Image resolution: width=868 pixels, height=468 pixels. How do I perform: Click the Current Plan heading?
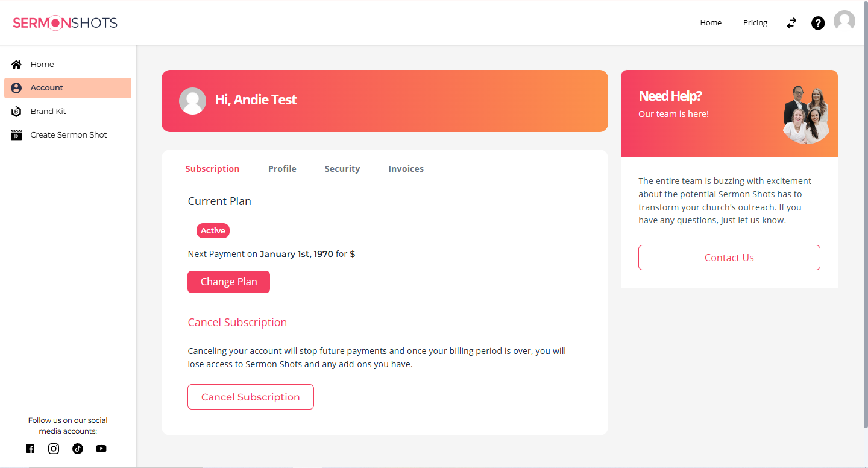tap(219, 201)
